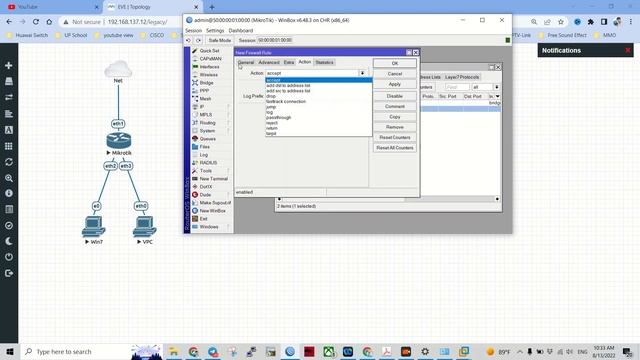Viewport: 640px width, 360px height.
Task: Switch to the Extra tab
Action: click(289, 62)
